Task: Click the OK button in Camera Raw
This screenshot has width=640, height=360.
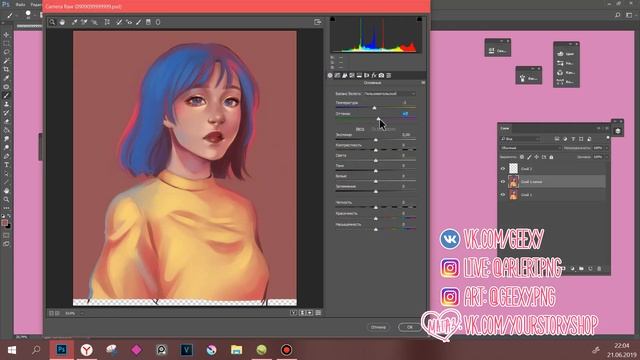Action: 409,327
